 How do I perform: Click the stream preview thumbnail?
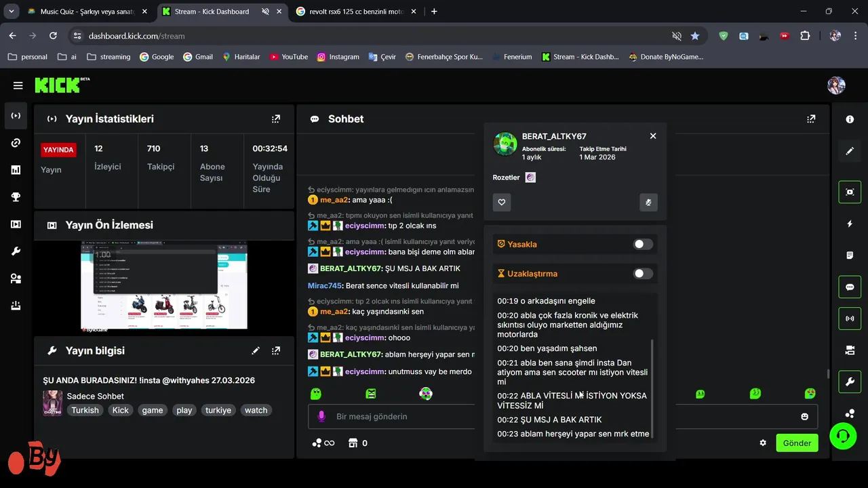coord(163,285)
